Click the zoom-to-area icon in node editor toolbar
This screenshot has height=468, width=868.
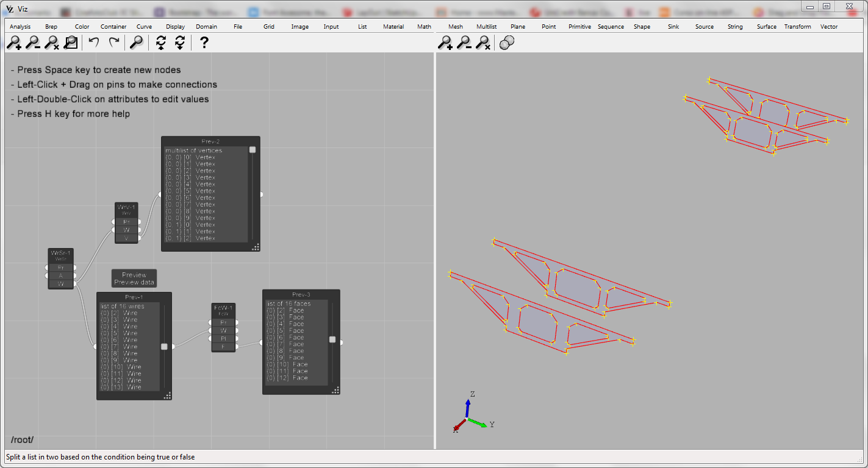(x=71, y=43)
